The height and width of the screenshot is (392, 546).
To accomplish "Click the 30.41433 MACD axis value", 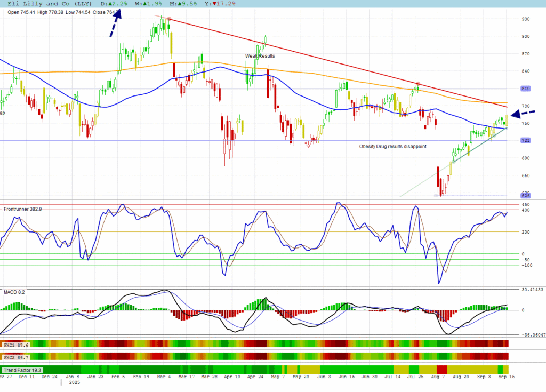I will [533, 290].
